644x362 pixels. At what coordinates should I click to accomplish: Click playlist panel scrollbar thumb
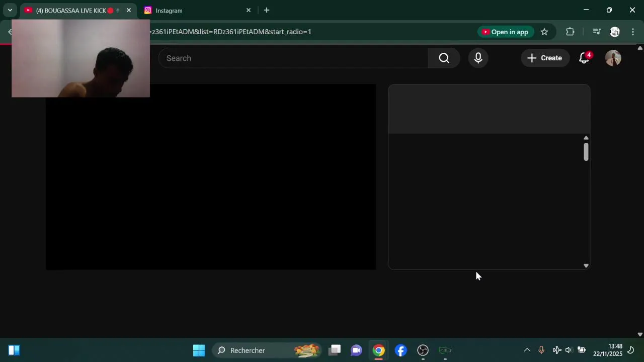click(586, 152)
